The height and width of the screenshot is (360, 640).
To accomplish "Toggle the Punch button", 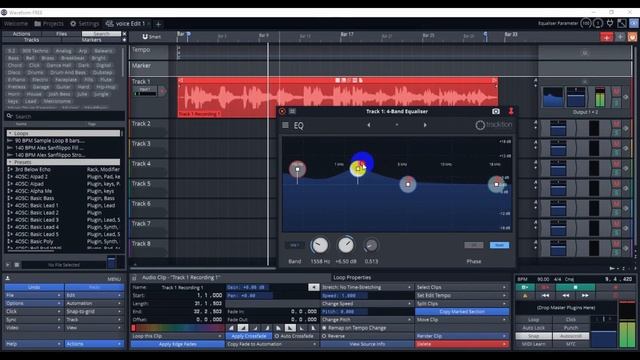I will (571, 328).
